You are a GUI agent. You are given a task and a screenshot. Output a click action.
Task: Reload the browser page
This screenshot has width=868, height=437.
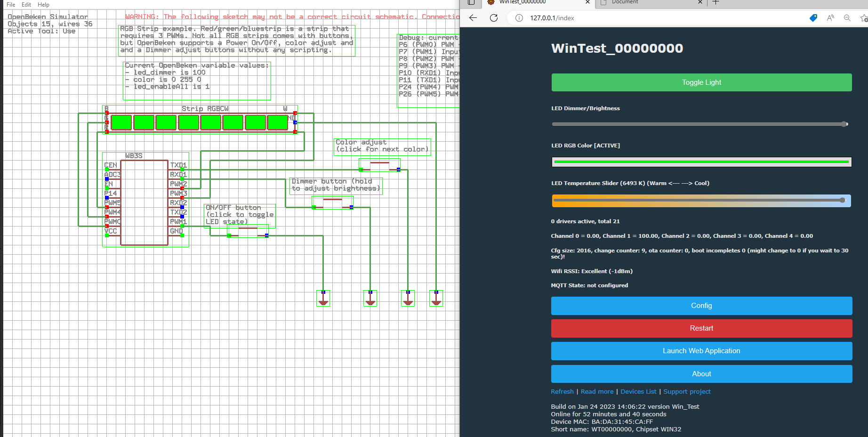[494, 18]
